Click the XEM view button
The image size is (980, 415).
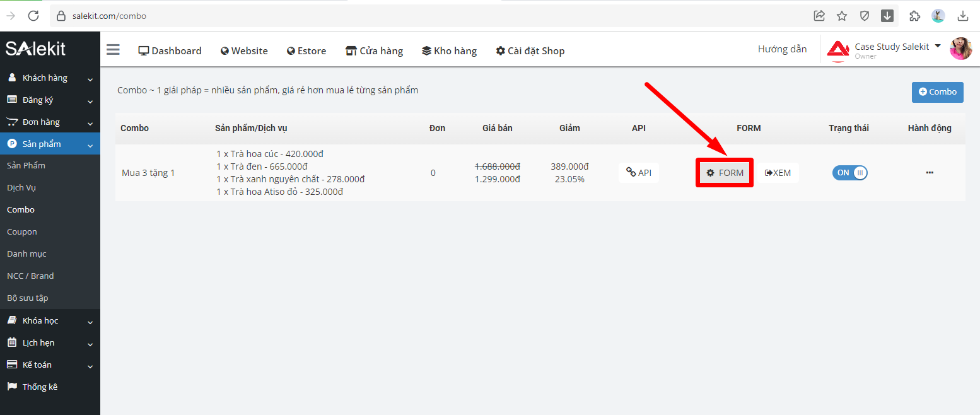(x=778, y=173)
